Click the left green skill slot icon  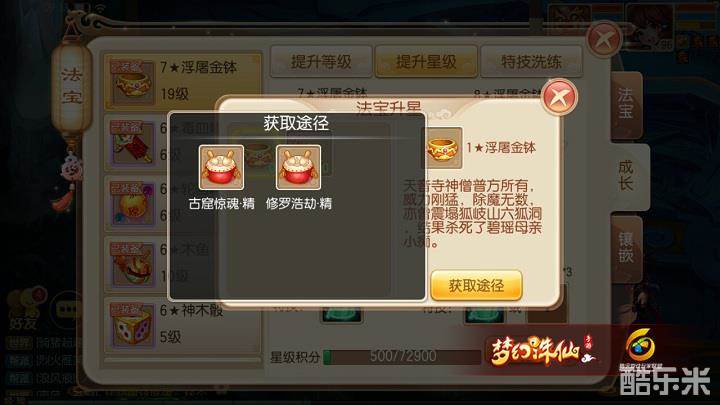pos(341,315)
